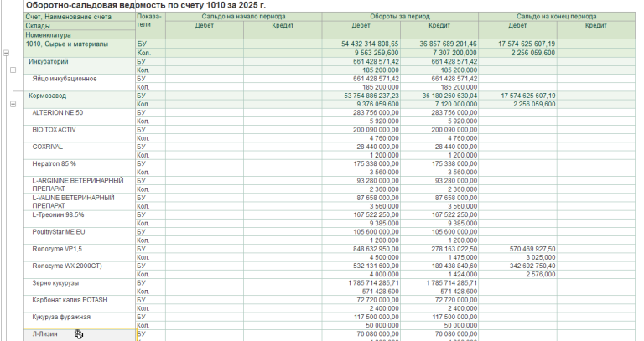644x341 pixels.
Task: Click the Сальдо на конец периода header
Action: [x=557, y=17]
